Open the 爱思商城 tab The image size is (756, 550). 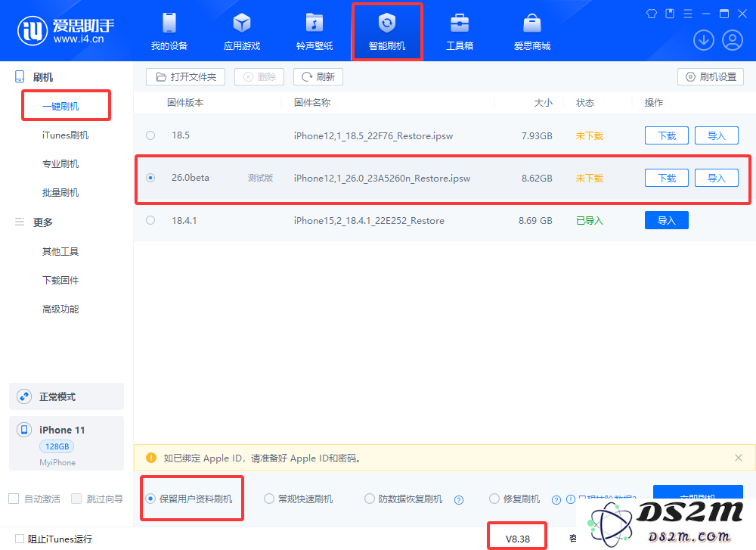coord(531,31)
